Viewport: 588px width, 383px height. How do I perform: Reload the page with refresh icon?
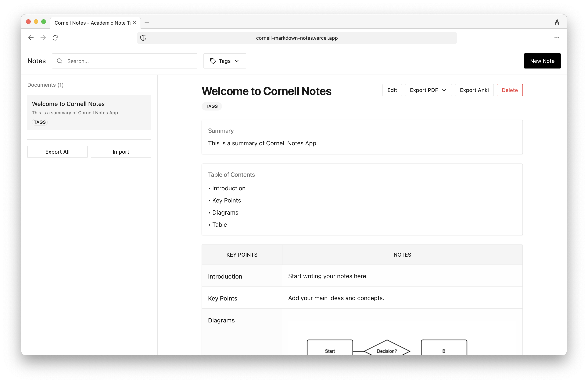pyautogui.click(x=55, y=38)
